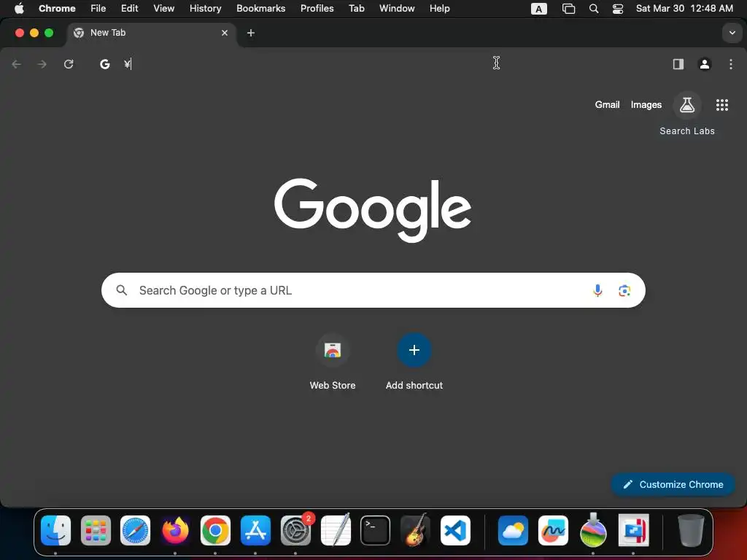Image resolution: width=747 pixels, height=560 pixels.
Task: Open Trash in the Dock
Action: pos(691,531)
